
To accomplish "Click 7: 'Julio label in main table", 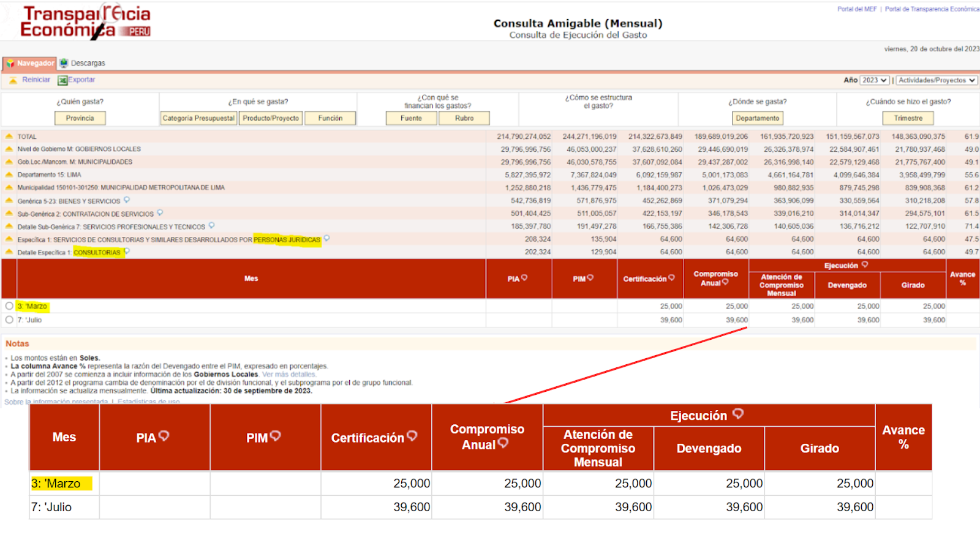I will (29, 320).
